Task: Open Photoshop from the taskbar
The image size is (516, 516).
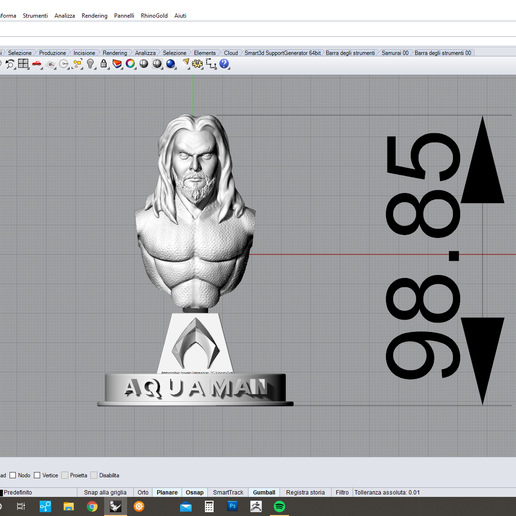Action: 233,506
